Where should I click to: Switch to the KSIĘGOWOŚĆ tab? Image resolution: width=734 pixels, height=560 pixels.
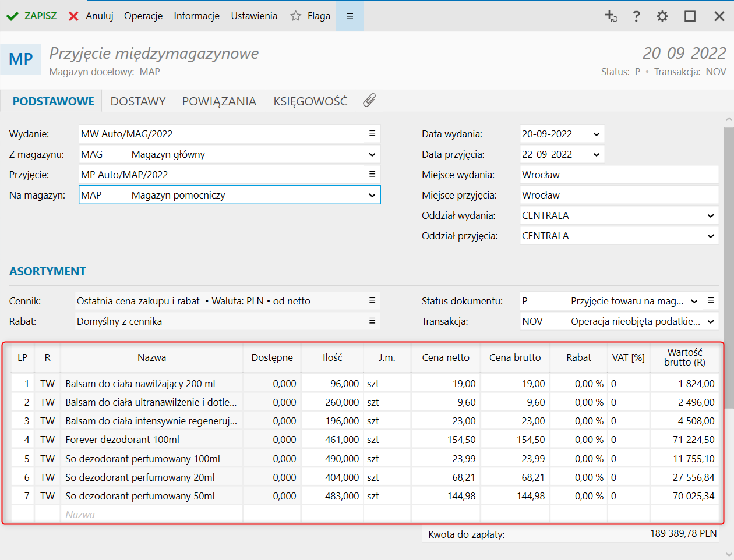pyautogui.click(x=310, y=101)
